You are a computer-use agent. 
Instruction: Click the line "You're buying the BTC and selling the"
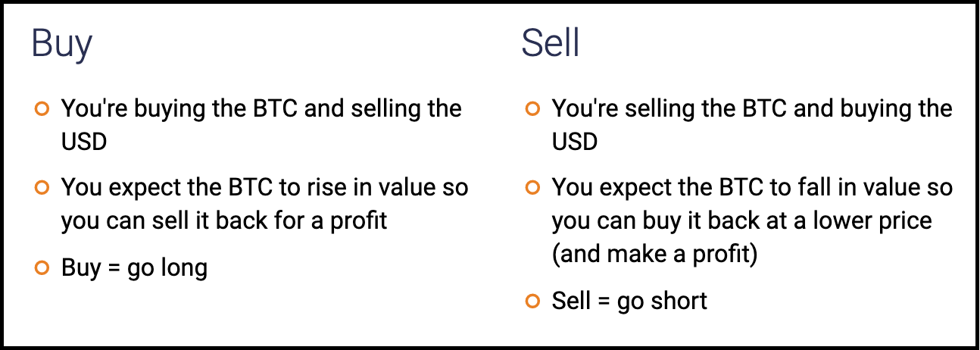(261, 109)
